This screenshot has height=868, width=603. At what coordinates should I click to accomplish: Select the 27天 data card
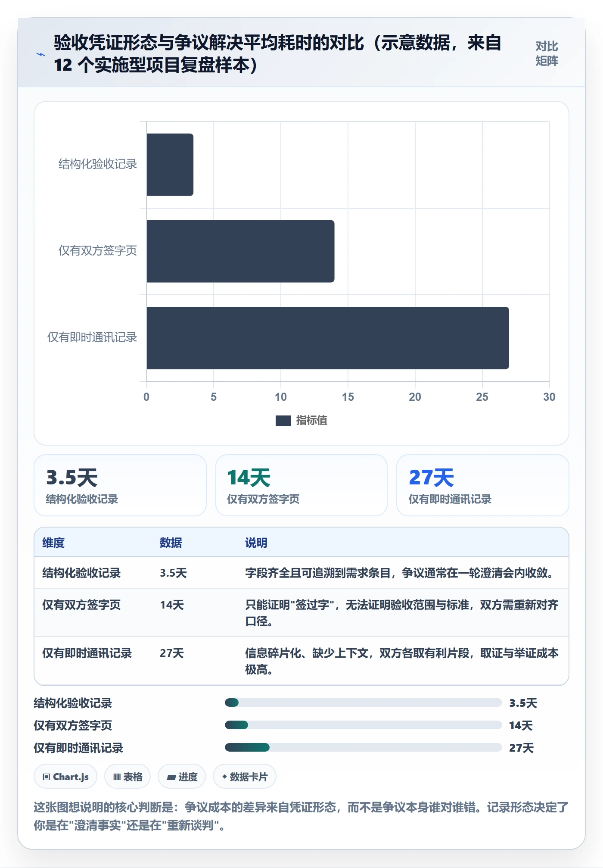[483, 485]
